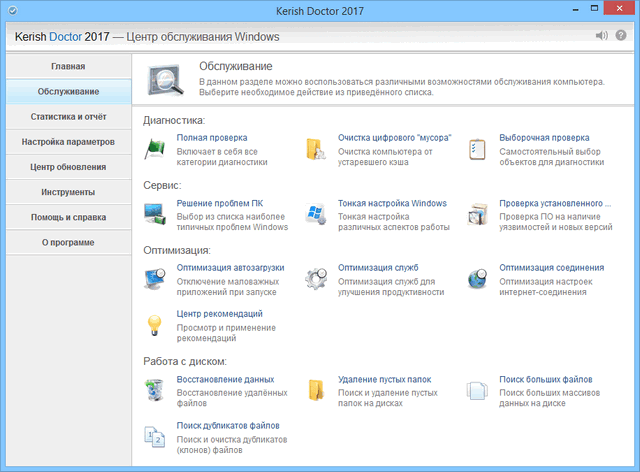Click the green flag icon for Полная проверка
The image size is (640, 472).
[156, 148]
